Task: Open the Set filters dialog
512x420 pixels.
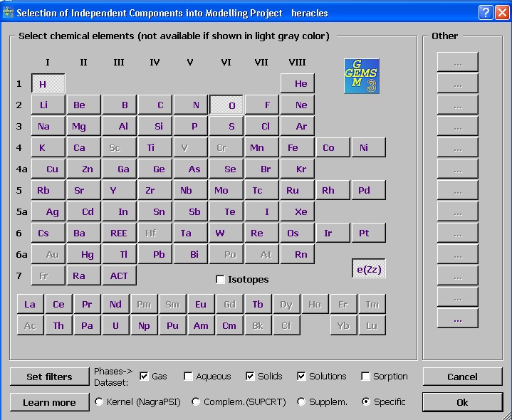Action: pos(49,377)
